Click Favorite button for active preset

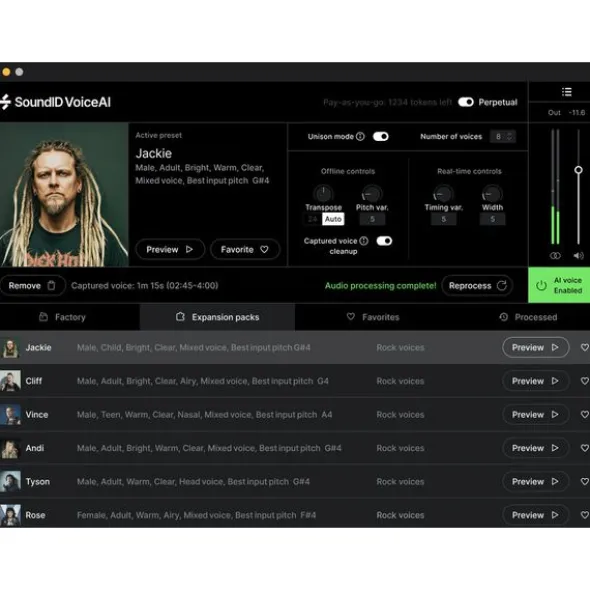pyautogui.click(x=245, y=250)
